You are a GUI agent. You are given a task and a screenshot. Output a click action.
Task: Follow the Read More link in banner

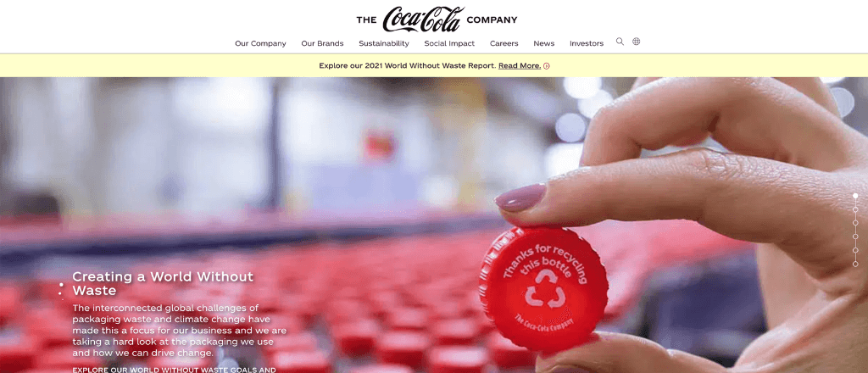coord(520,66)
